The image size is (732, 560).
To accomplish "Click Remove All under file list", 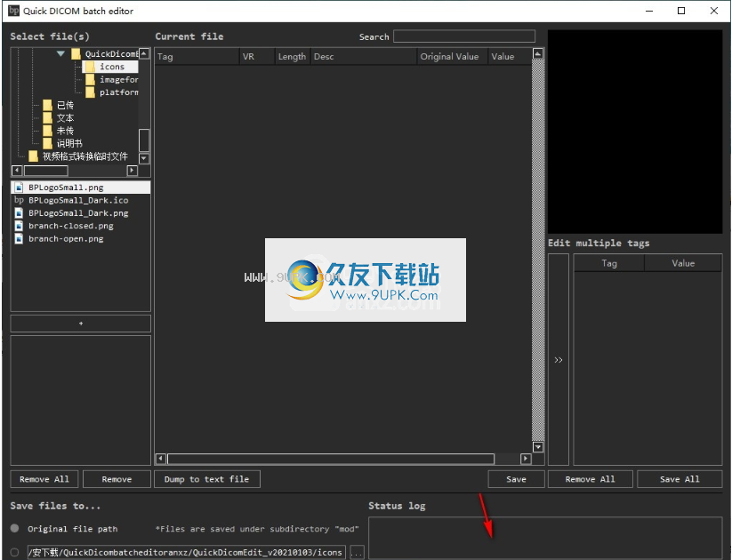I will [44, 479].
